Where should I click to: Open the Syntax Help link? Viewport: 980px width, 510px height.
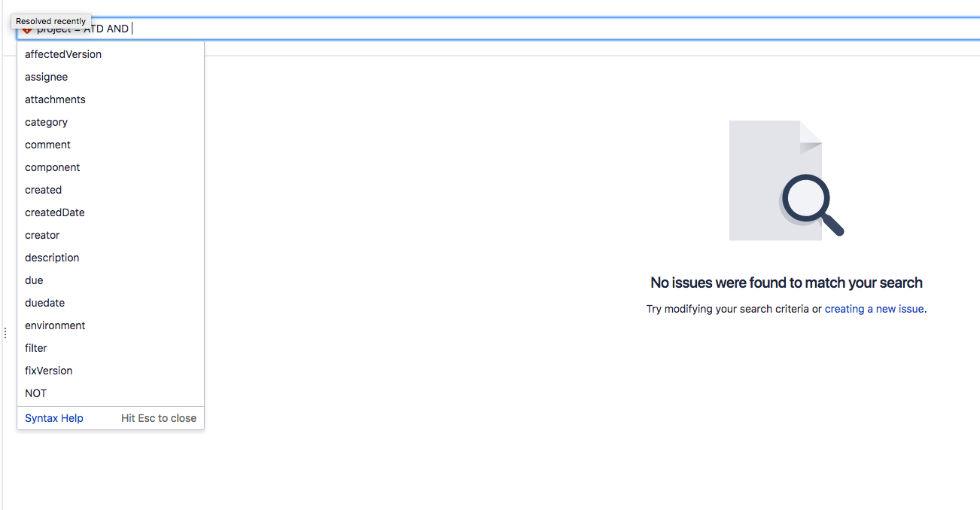point(54,418)
